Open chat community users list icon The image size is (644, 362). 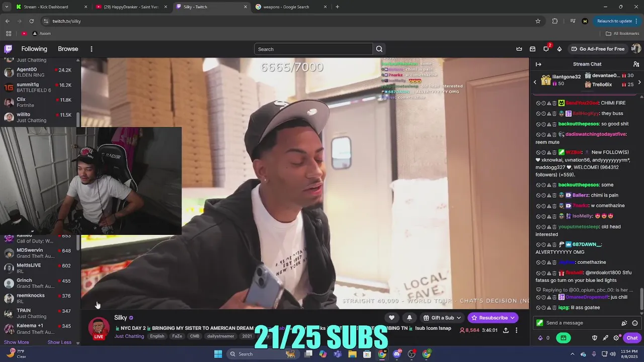(x=636, y=64)
